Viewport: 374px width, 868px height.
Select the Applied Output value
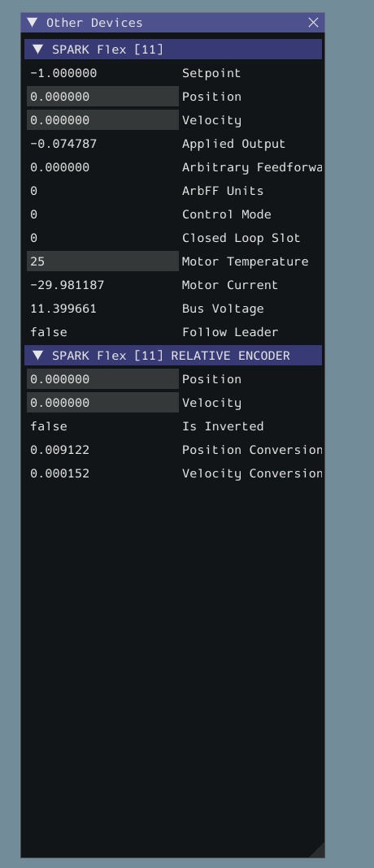click(x=63, y=144)
